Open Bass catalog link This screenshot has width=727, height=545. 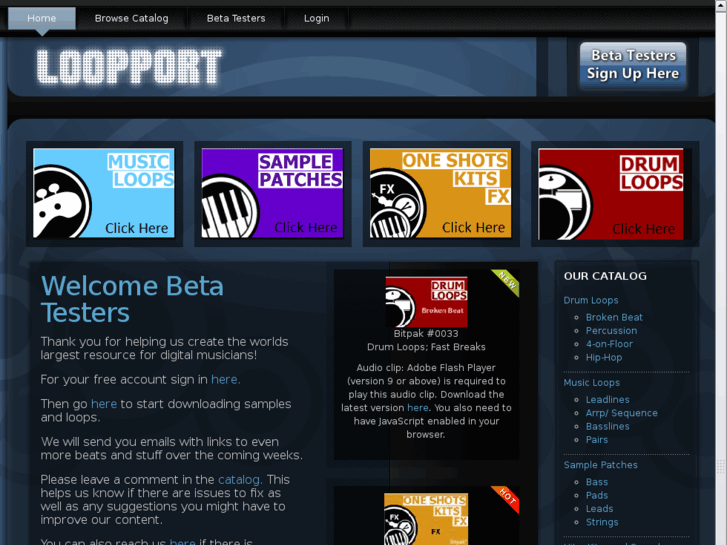pyautogui.click(x=597, y=482)
